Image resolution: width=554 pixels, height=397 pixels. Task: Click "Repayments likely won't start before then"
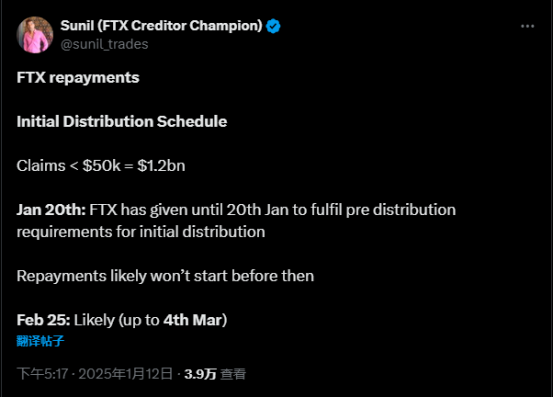click(x=165, y=276)
